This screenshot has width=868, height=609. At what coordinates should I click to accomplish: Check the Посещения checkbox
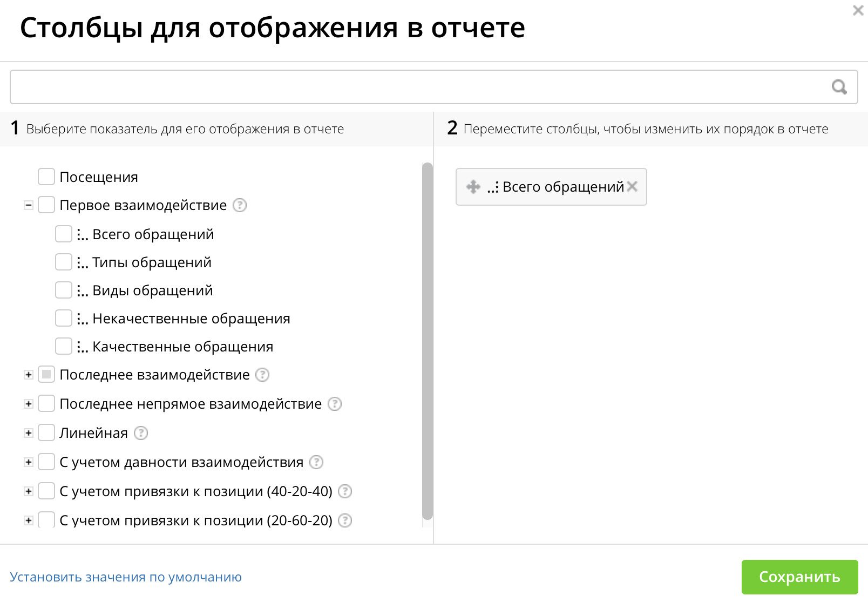pyautogui.click(x=46, y=177)
